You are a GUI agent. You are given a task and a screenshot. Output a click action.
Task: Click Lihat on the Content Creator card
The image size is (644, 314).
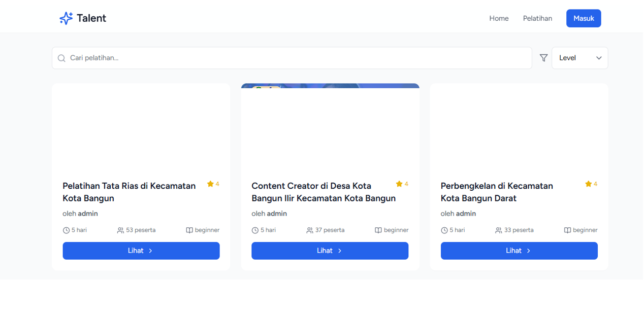[x=330, y=251]
